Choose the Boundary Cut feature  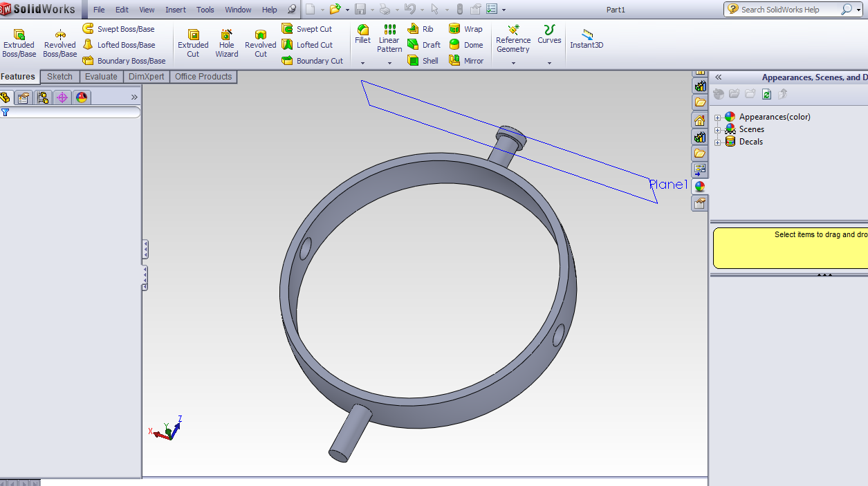313,61
